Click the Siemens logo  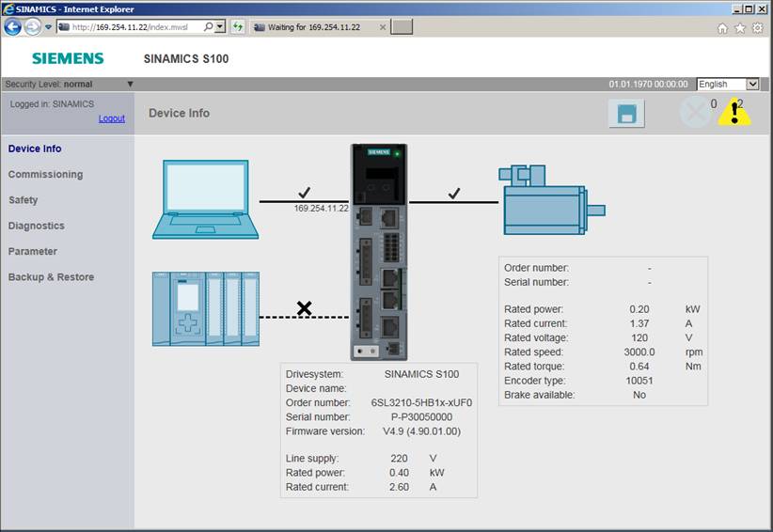pos(68,58)
